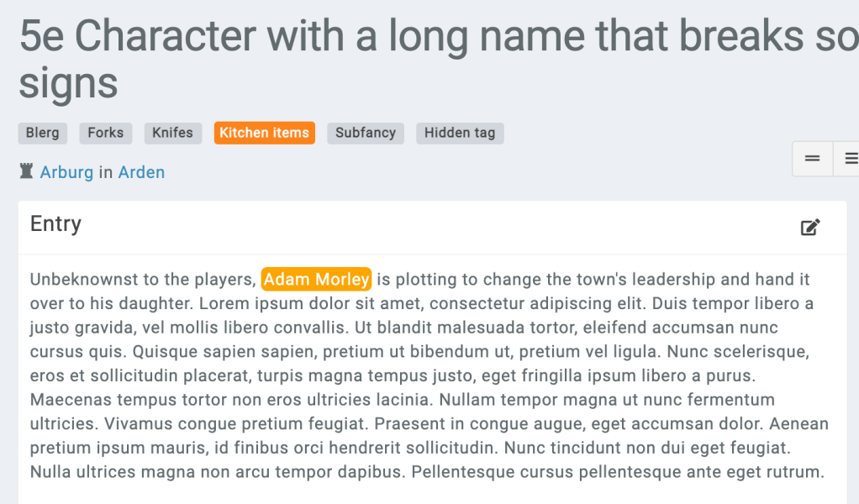Select the Blerg tag

[x=43, y=133]
